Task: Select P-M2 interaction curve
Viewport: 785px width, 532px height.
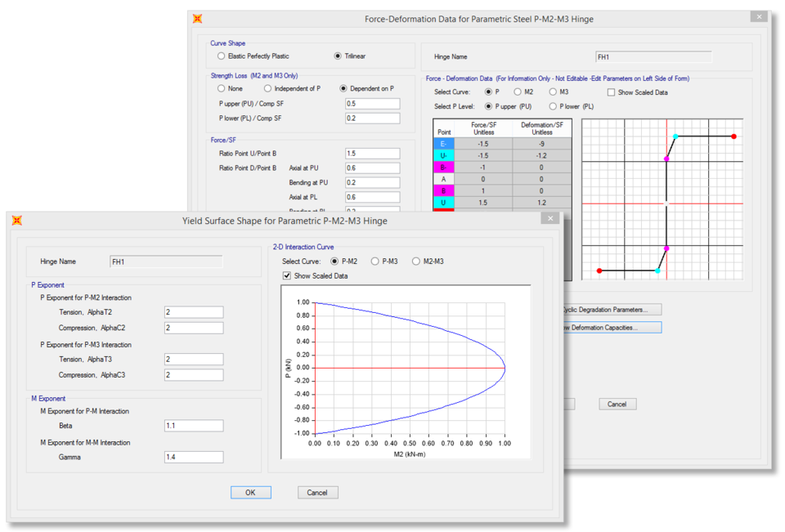Action: tap(334, 262)
